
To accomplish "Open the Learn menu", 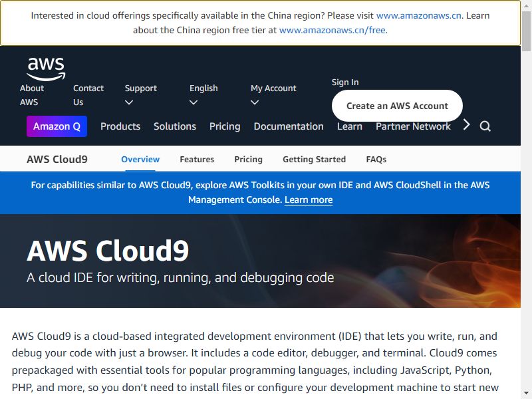I will pyautogui.click(x=350, y=126).
